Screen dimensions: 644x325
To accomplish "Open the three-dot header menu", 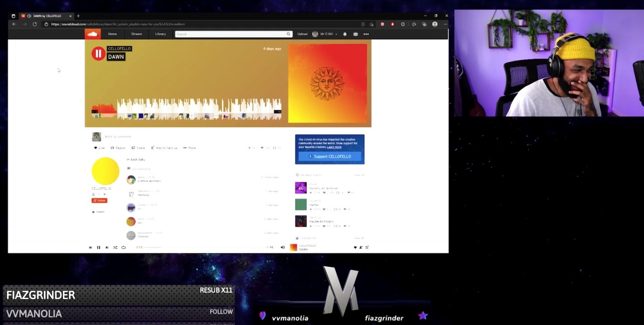I will (366, 34).
